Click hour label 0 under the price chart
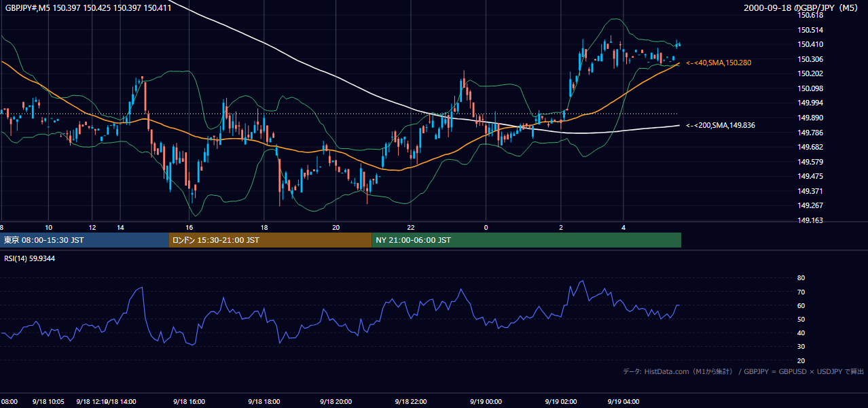The image size is (868, 408). point(486,227)
